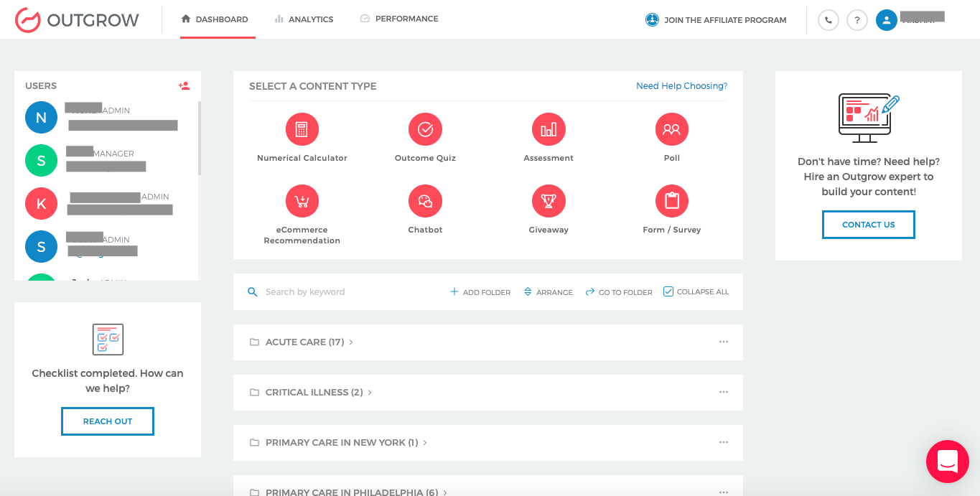Click the affiliate program globe icon
980x496 pixels.
(x=652, y=20)
